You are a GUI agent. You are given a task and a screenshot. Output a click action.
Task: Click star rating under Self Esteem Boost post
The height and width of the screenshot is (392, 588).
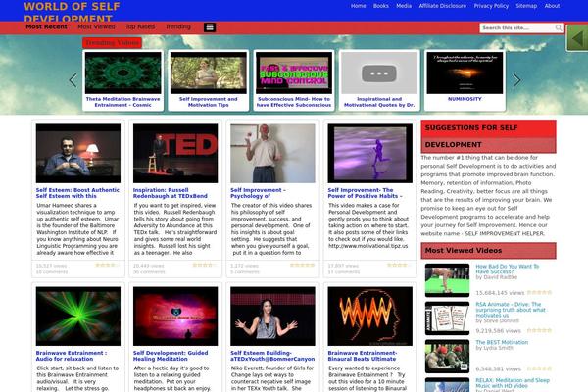(x=107, y=265)
